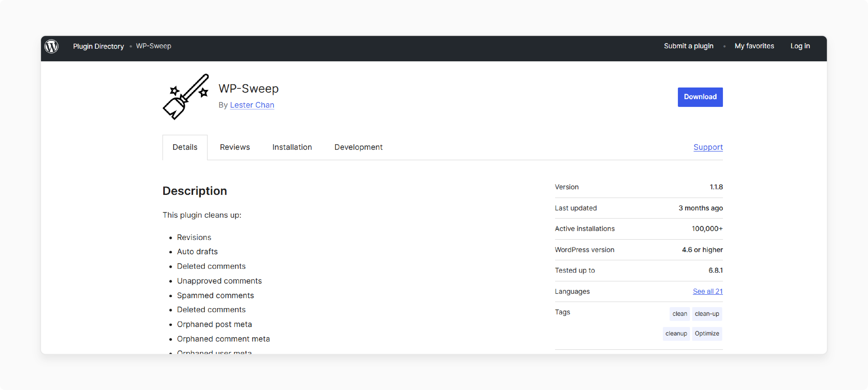
Task: Click the version value 1.1.8
Action: tap(716, 187)
